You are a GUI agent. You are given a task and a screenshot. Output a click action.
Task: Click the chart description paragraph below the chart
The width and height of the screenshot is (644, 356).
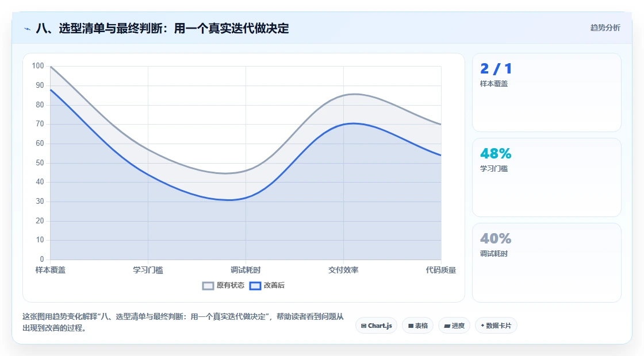(x=183, y=322)
